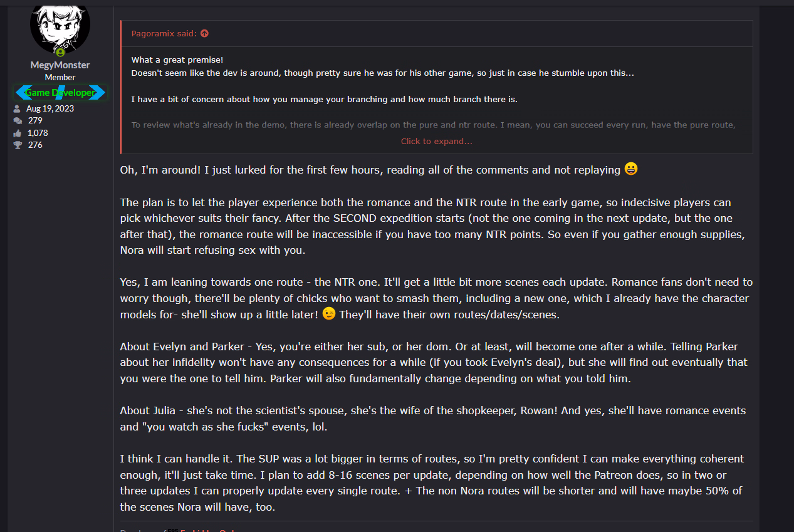This screenshot has height=532, width=794.
Task: Click the Aug 19, 2023 join date
Action: tap(50, 108)
